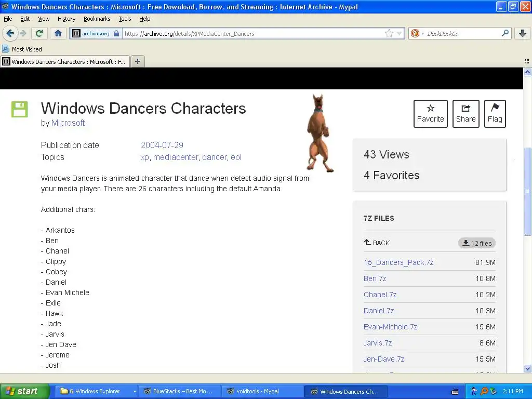Click the page scrollbar up arrow

527,72
